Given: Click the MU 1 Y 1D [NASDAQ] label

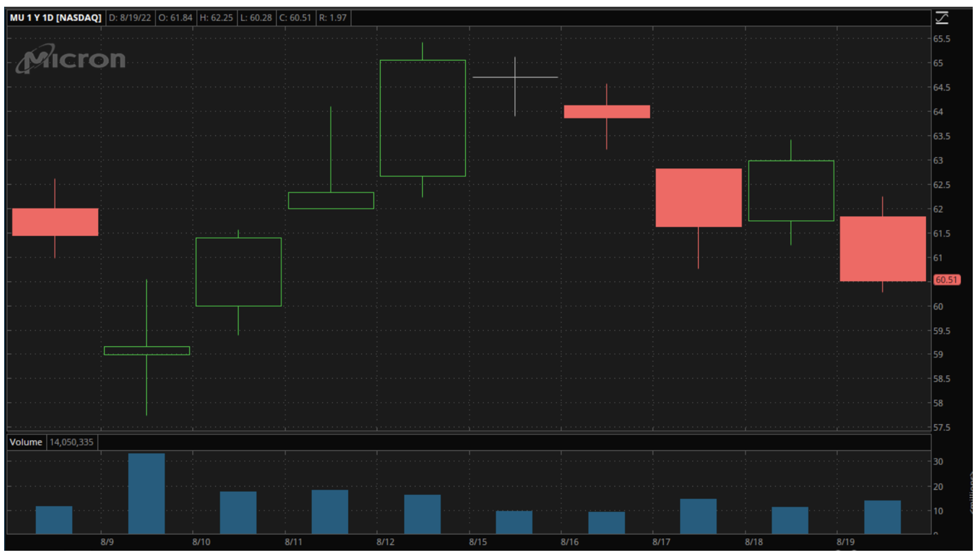Looking at the screenshot, I should point(55,18).
